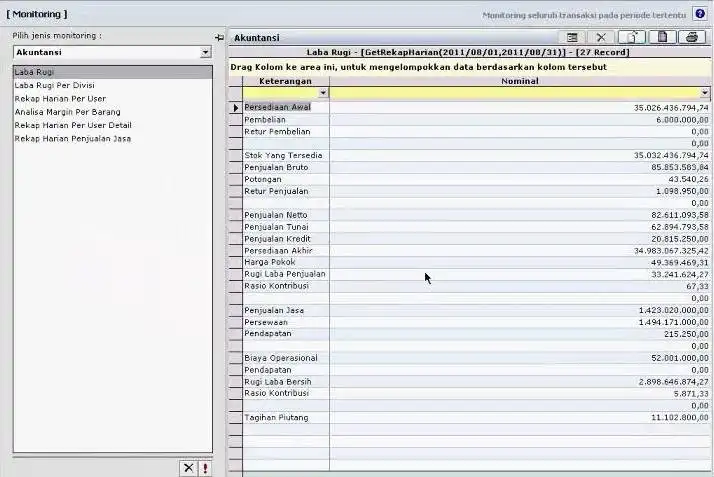
Task: Select the Harga Pokok row
Action: [469, 262]
